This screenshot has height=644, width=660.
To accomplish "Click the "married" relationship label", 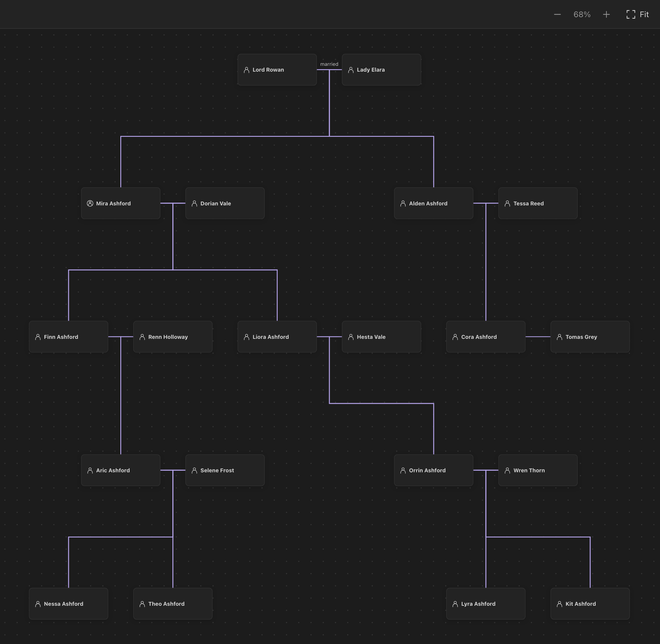I will [x=329, y=64].
